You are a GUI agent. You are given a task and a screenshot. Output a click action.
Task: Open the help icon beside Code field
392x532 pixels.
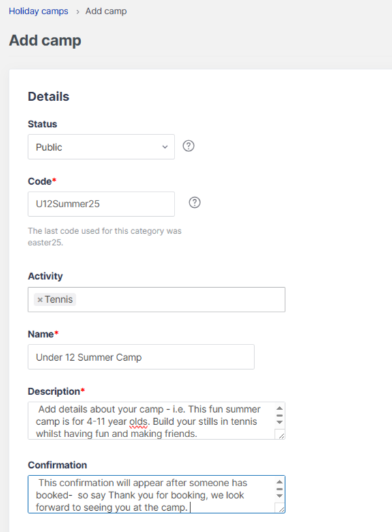(x=195, y=203)
